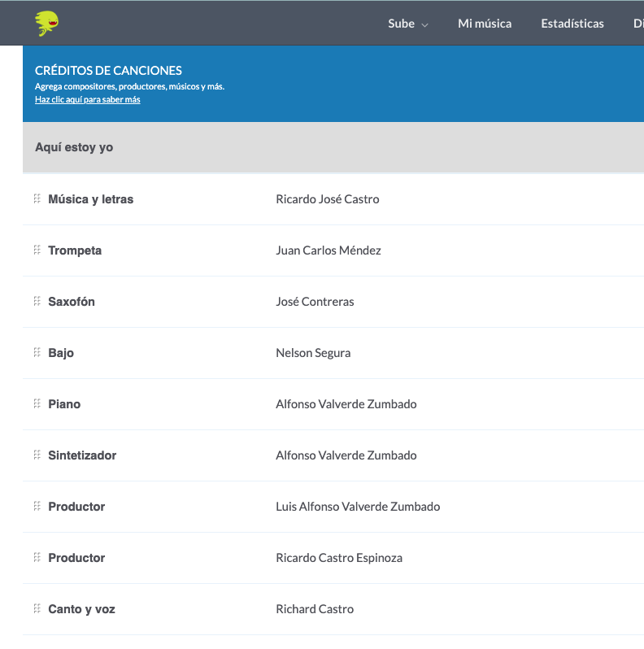The height and width of the screenshot is (649, 644).
Task: Go to Mi música
Action: pyautogui.click(x=485, y=24)
